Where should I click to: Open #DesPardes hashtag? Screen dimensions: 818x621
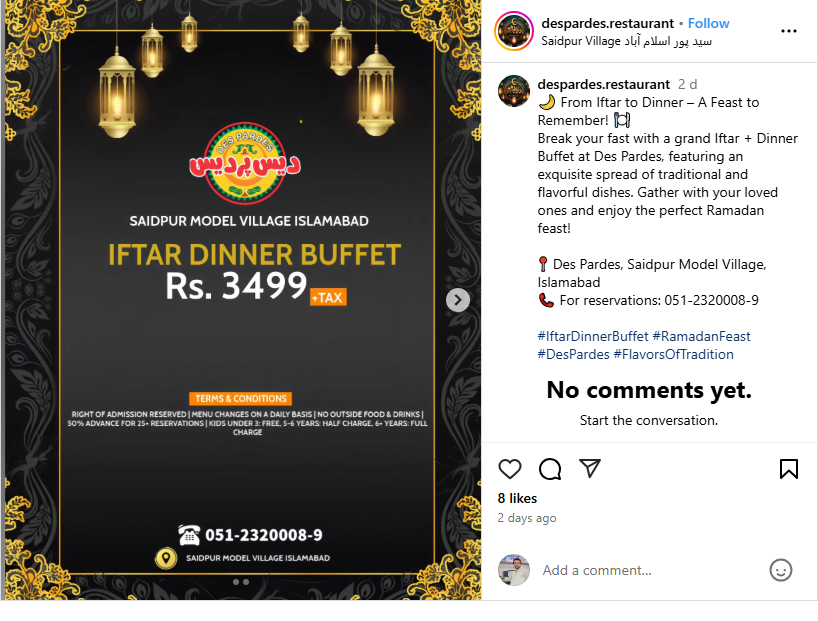coord(573,354)
